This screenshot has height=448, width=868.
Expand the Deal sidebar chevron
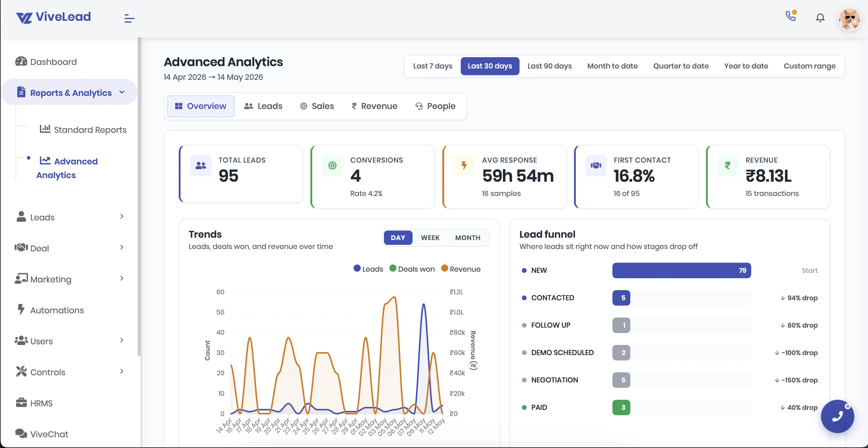[122, 247]
